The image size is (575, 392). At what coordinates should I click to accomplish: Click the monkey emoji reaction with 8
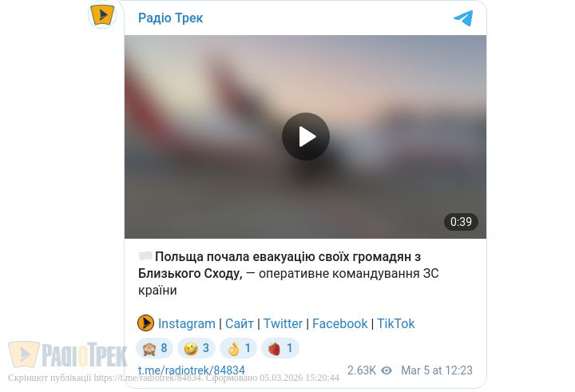pyautogui.click(x=155, y=348)
